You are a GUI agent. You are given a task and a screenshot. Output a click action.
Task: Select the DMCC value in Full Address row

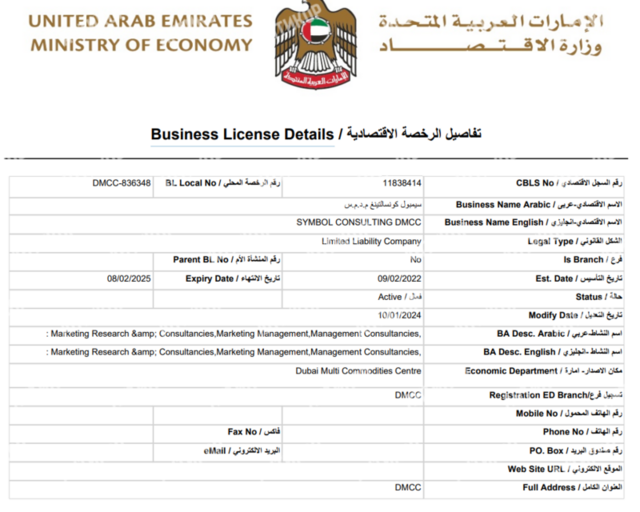tap(408, 487)
